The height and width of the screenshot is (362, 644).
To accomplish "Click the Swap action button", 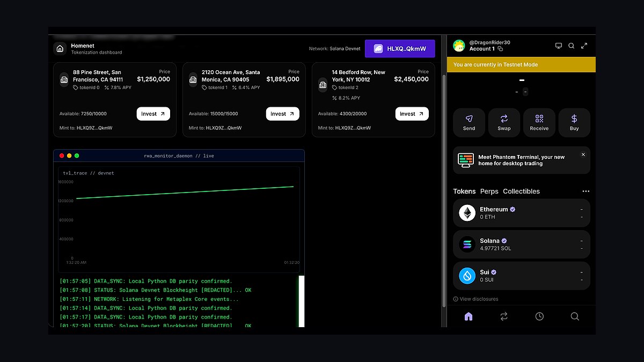I will pyautogui.click(x=504, y=123).
